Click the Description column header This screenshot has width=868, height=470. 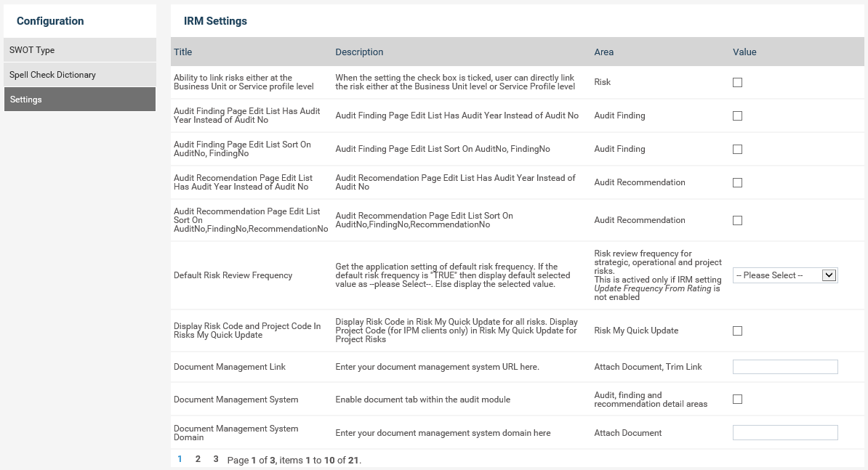[359, 52]
